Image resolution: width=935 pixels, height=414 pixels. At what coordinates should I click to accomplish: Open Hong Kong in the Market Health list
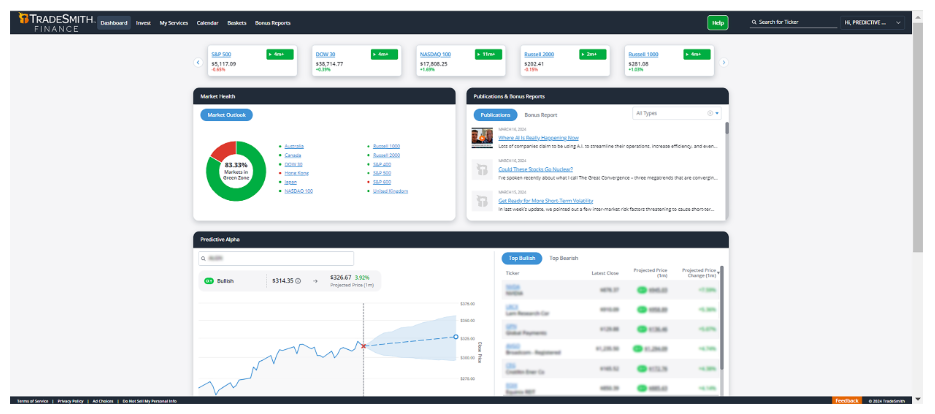tap(296, 173)
